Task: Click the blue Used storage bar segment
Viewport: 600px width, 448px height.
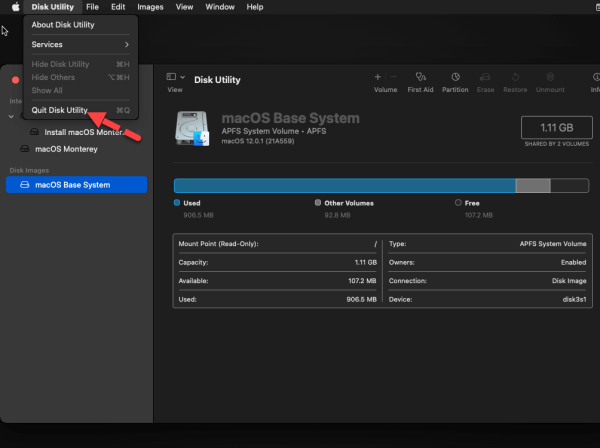Action: (345, 186)
